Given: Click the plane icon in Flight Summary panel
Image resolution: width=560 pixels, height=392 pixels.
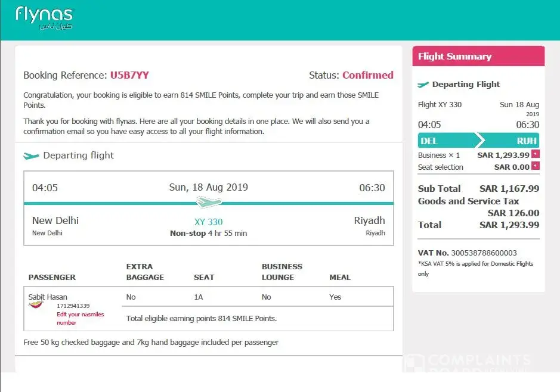Looking at the screenshot, I should coord(423,85).
